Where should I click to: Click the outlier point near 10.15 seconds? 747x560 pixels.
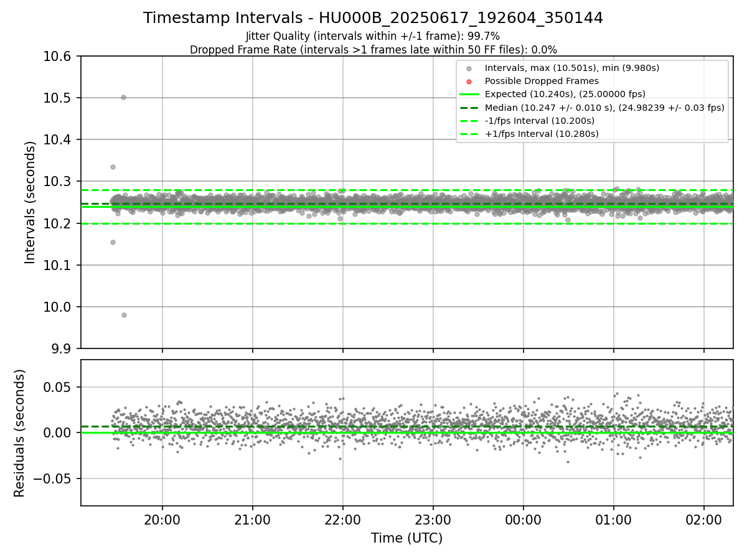[113, 242]
